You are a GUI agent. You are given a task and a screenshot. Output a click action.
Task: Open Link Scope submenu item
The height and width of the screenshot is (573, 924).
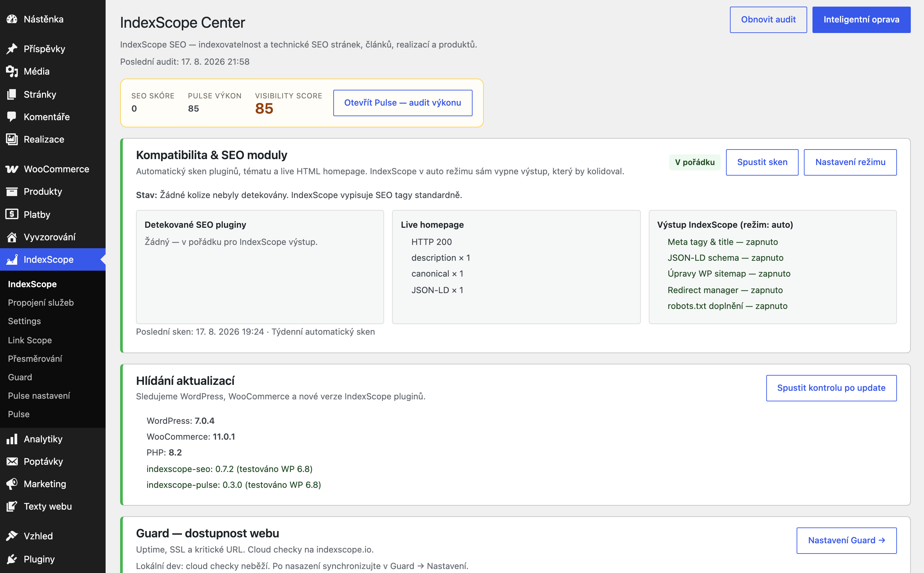pyautogui.click(x=30, y=340)
